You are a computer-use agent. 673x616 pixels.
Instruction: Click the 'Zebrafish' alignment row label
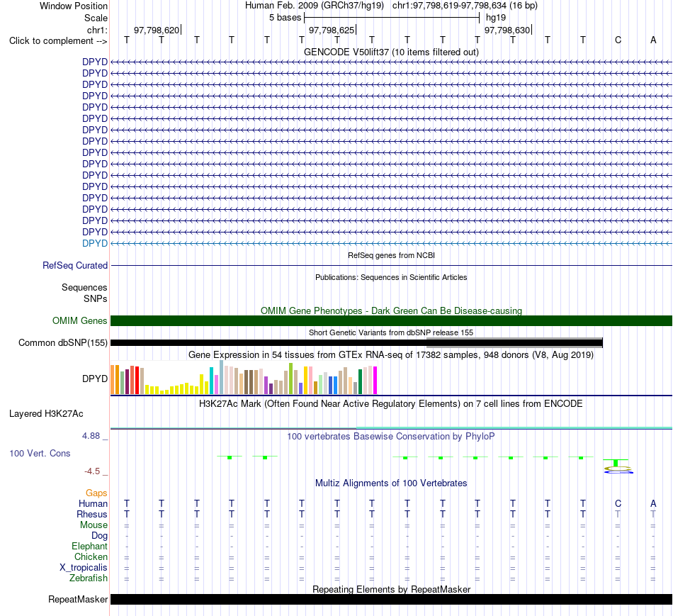click(x=89, y=578)
